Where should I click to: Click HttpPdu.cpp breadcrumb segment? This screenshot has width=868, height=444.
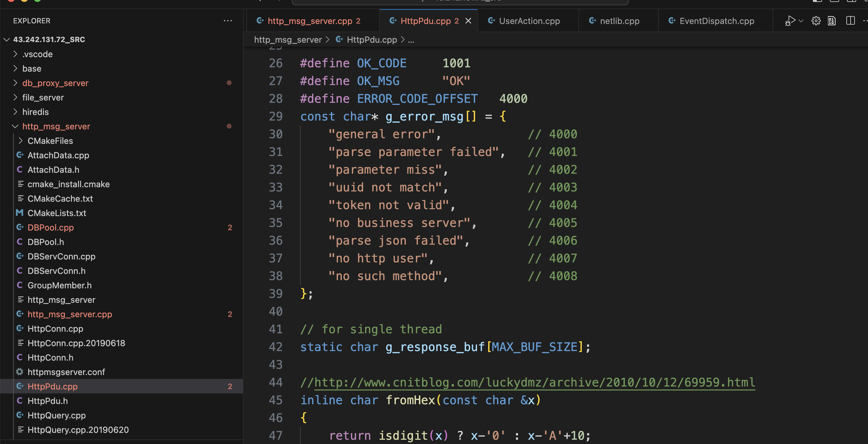click(372, 40)
